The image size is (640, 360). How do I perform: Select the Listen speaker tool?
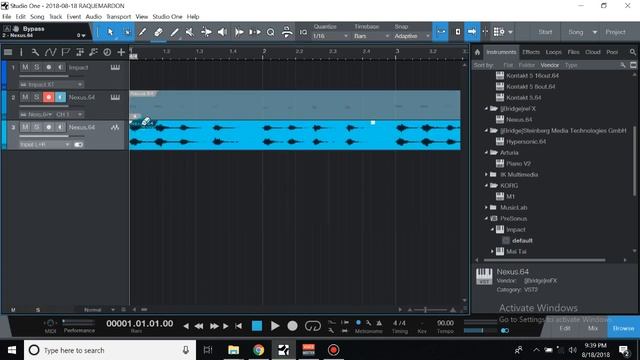click(222, 32)
